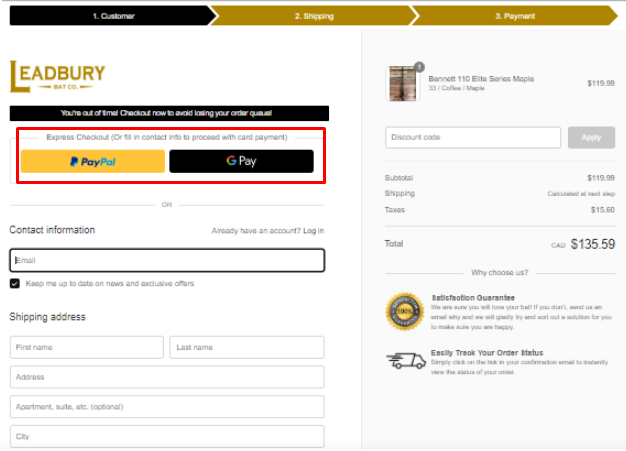Go to the 1. Customer step
This screenshot has width=626, height=451.
coord(113,16)
